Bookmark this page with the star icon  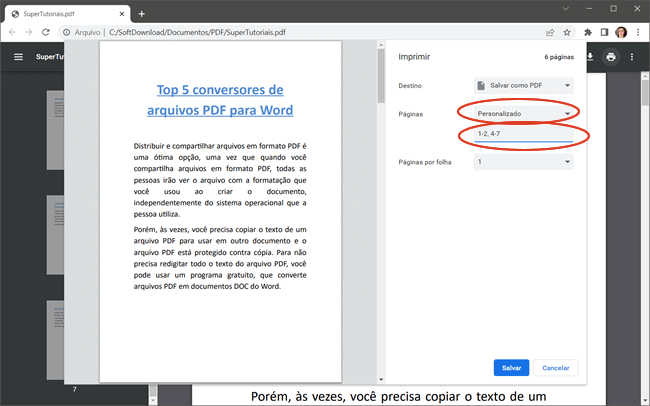tap(567, 32)
